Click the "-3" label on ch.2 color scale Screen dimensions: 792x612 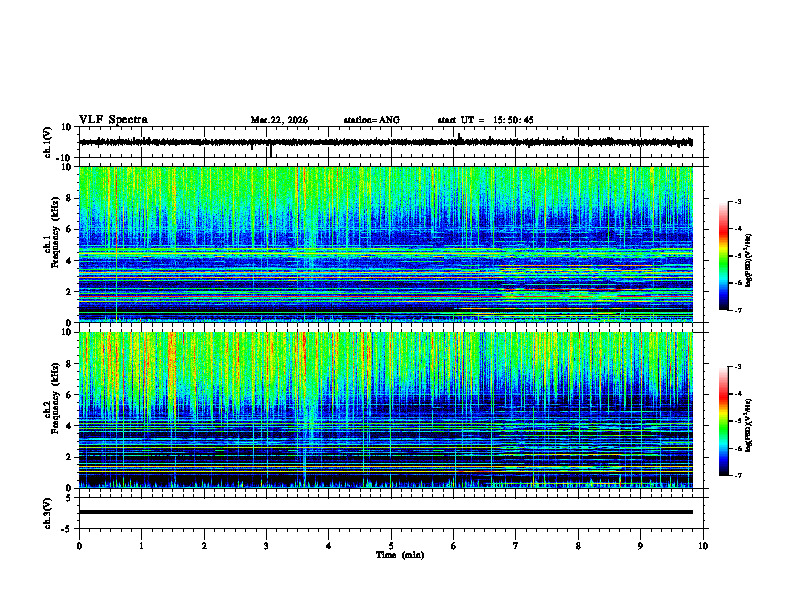(x=737, y=367)
